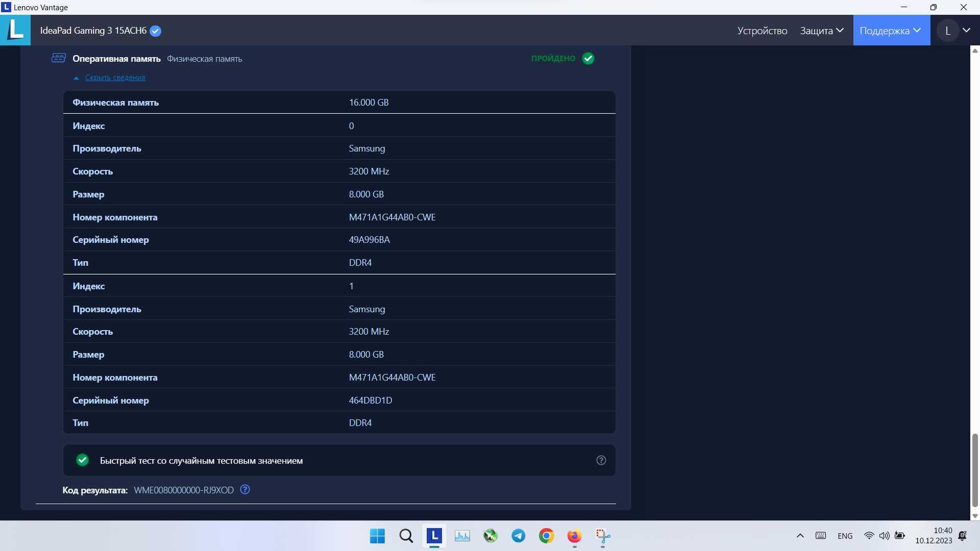
Task: Open Wi-Fi network tray icon
Action: pos(869,536)
